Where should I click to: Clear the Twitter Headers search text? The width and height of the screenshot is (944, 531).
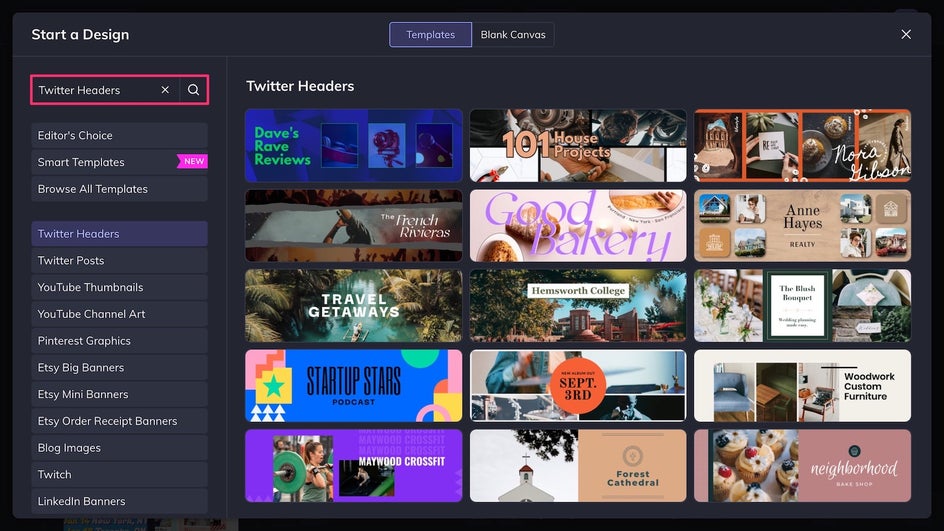(165, 90)
